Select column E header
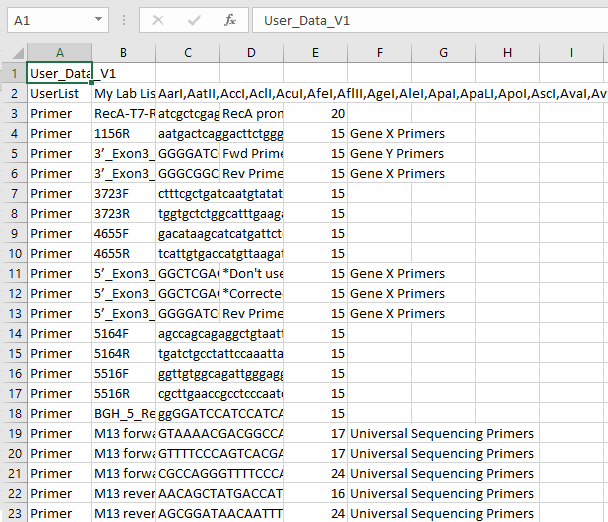This screenshot has width=608, height=522. (x=315, y=52)
